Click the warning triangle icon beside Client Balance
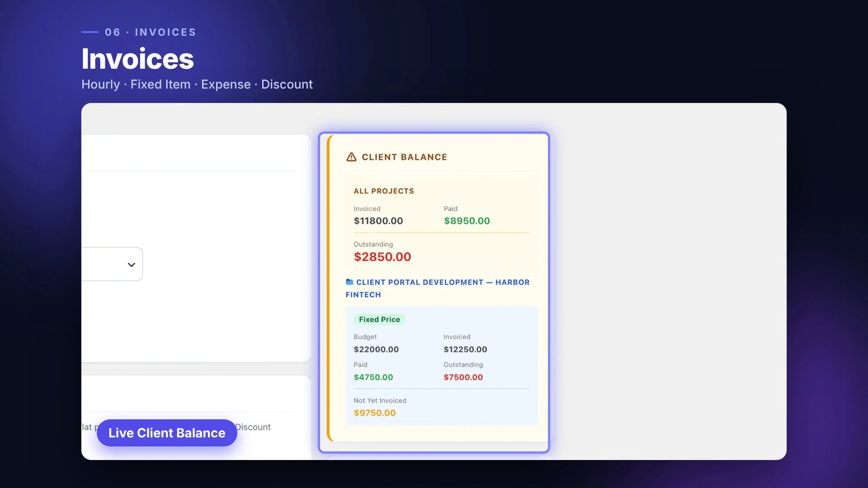Screen dimensions: 868x488 pos(351,157)
